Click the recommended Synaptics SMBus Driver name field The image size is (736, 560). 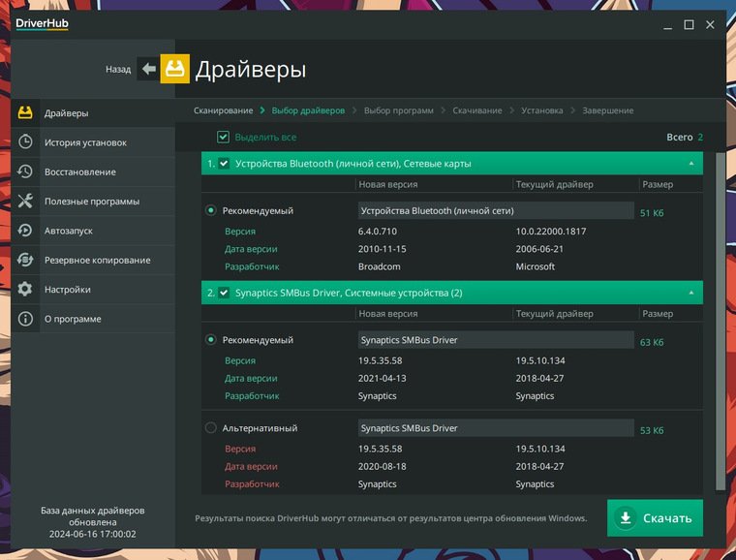click(x=496, y=340)
